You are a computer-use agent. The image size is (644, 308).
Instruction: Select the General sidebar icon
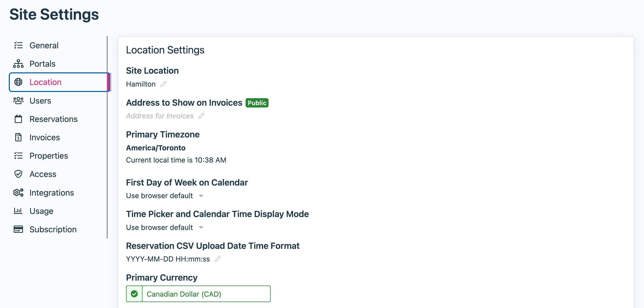pos(18,45)
